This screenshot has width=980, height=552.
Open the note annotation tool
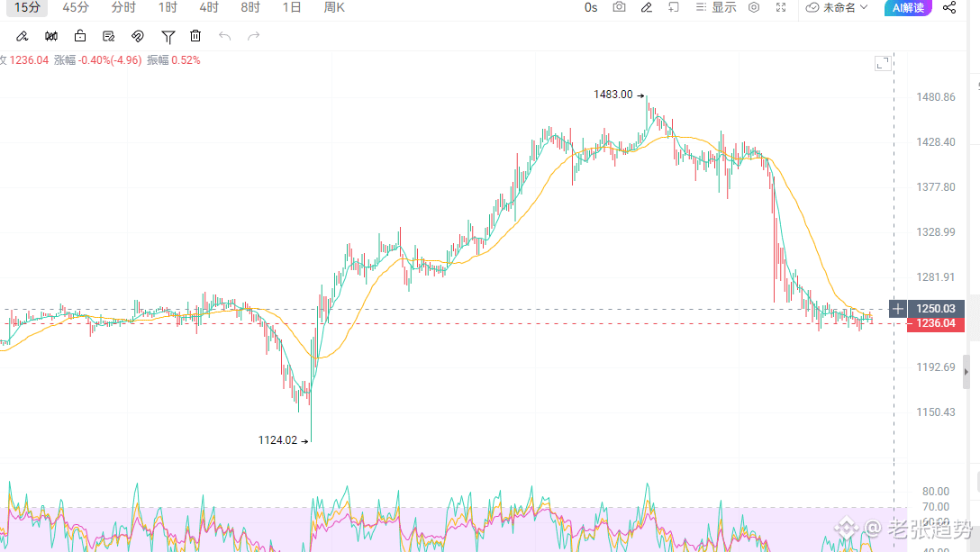click(x=109, y=36)
